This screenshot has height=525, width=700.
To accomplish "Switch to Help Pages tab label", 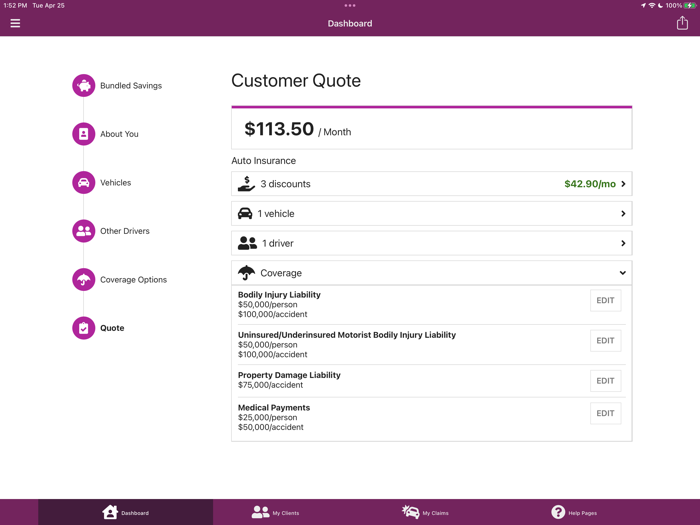I will (583, 513).
